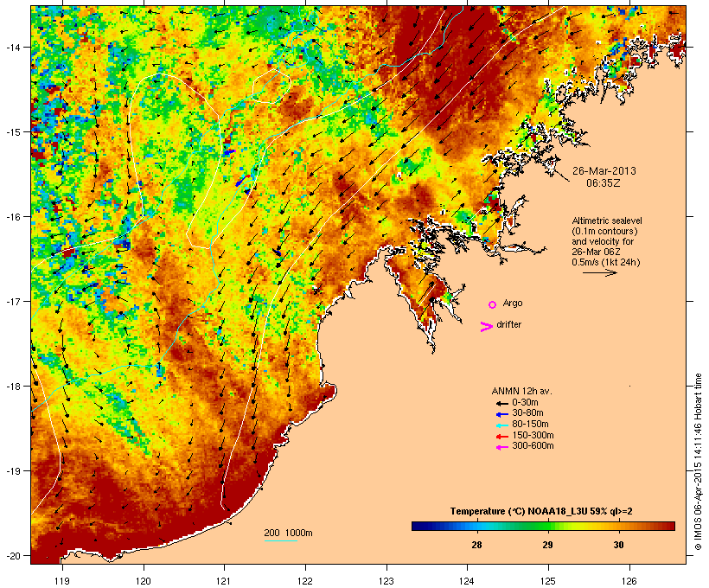Image resolution: width=709 pixels, height=588 pixels.
Task: Click the -17 latitude axis label
Action: (x=13, y=301)
